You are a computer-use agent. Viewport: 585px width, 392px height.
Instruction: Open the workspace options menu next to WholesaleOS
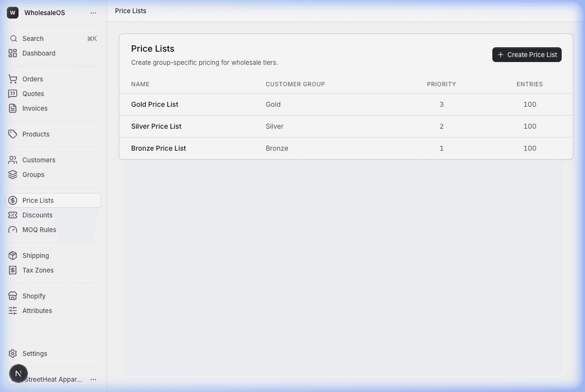[93, 13]
